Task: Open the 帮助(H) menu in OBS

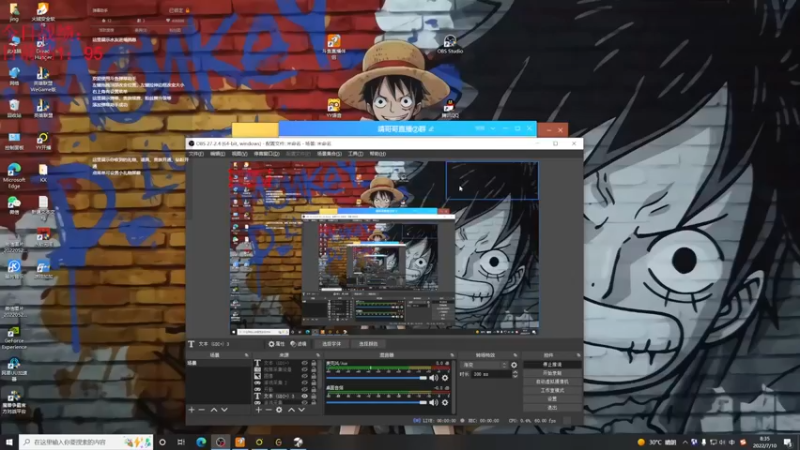Action: tap(378, 154)
